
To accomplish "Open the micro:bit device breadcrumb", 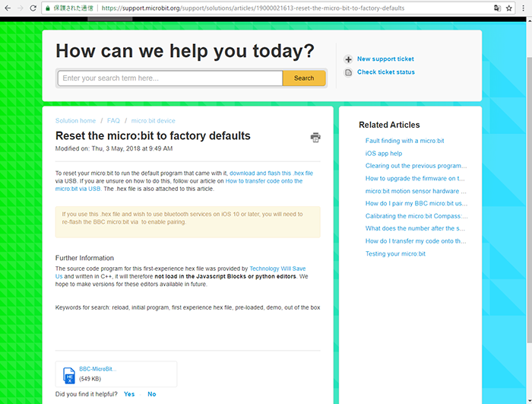I will [153, 121].
